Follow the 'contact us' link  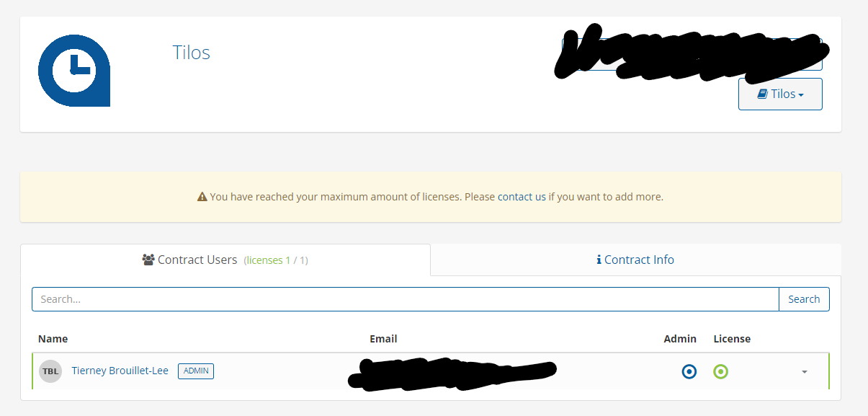[x=522, y=196]
